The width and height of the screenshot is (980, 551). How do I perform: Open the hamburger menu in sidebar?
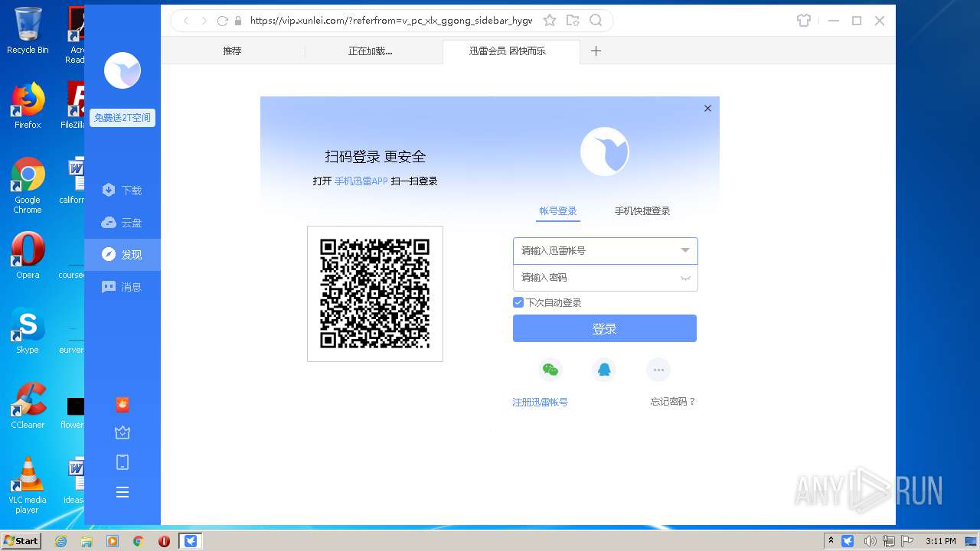[x=122, y=492]
